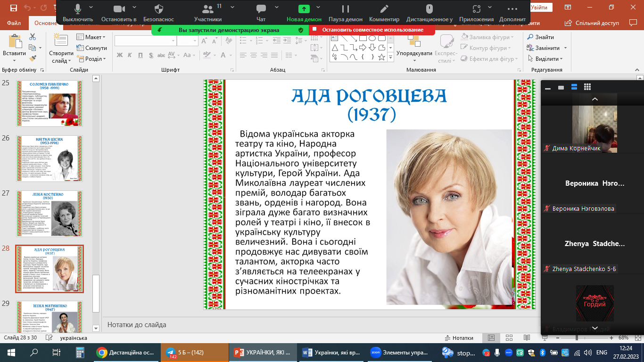Viewport: 644px width, 362px height.
Task: Toggle Нотатки notes in status bar
Action: pyautogui.click(x=459, y=338)
